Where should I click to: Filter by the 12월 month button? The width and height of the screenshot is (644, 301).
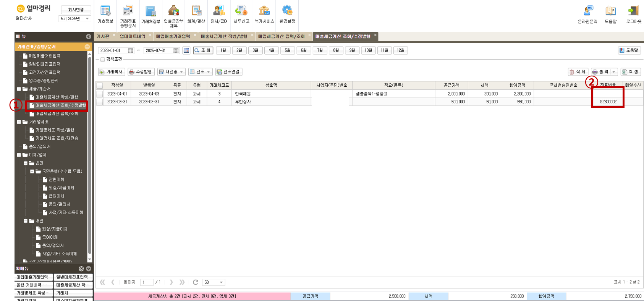point(400,50)
